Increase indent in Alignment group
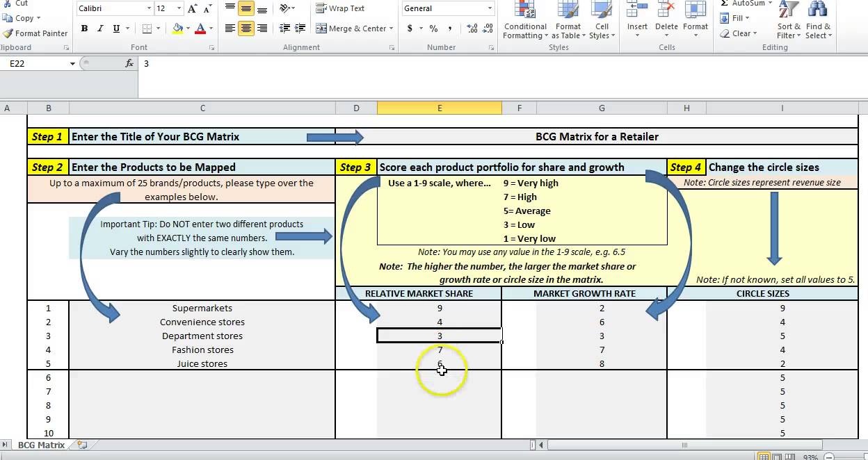868x460 pixels. (300, 28)
